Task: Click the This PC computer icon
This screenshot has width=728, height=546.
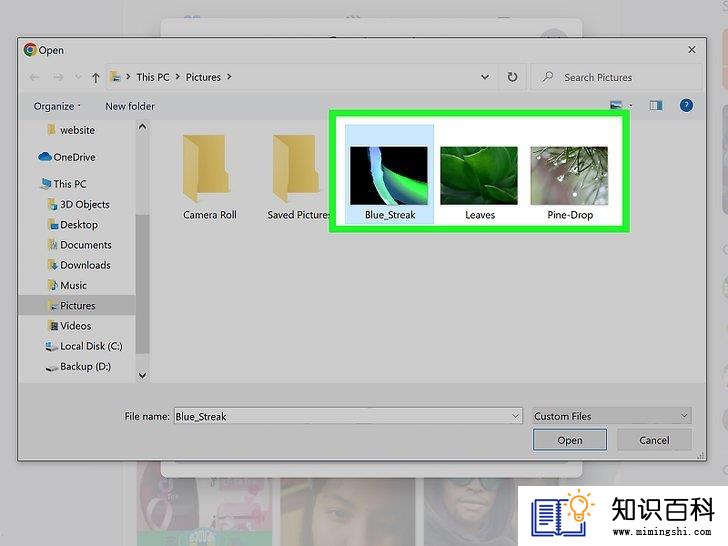Action: tap(46, 183)
